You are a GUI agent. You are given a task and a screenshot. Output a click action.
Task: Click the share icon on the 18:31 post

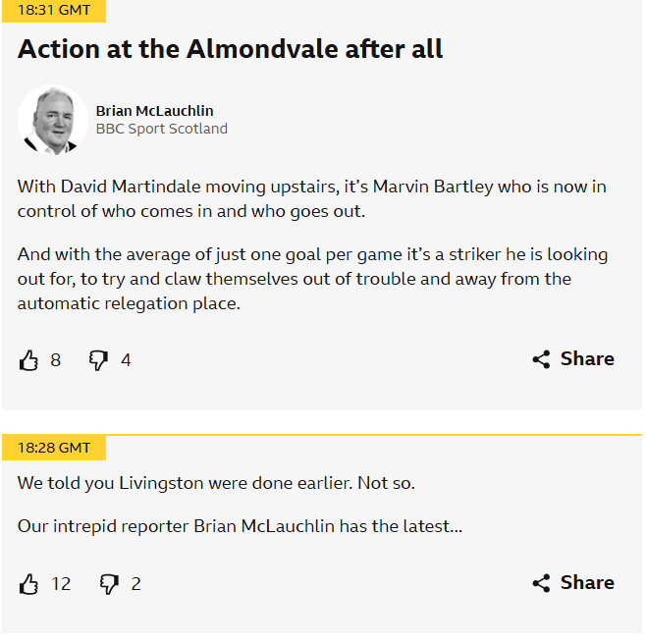[541, 359]
